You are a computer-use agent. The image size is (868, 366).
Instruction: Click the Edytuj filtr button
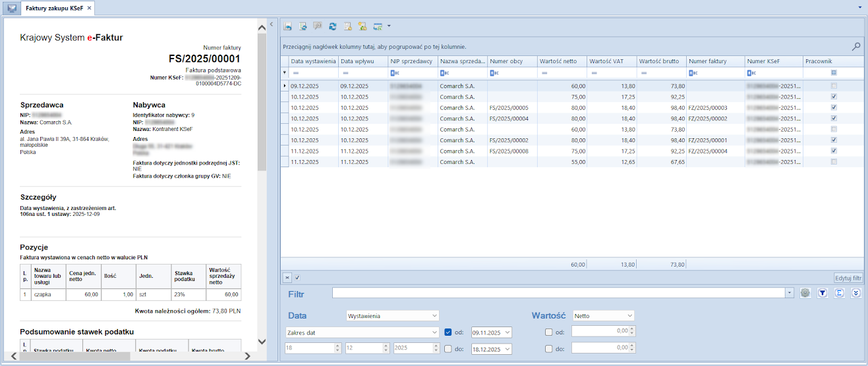[848, 278]
